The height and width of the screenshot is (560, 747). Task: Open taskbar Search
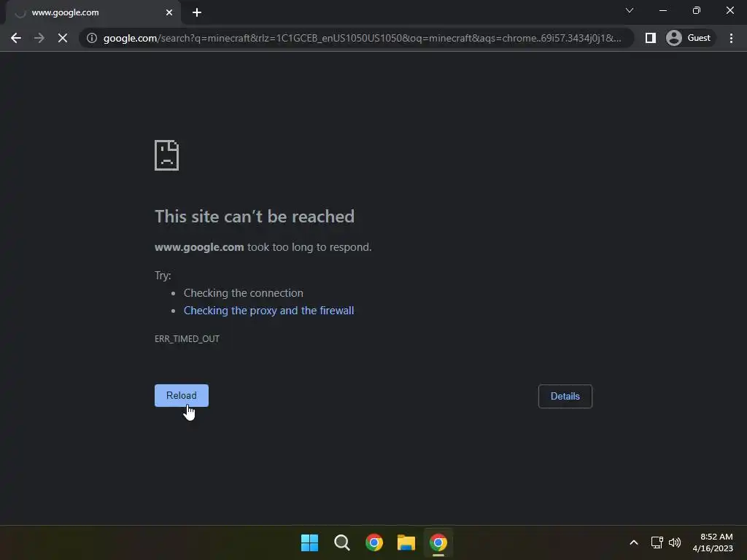point(341,542)
